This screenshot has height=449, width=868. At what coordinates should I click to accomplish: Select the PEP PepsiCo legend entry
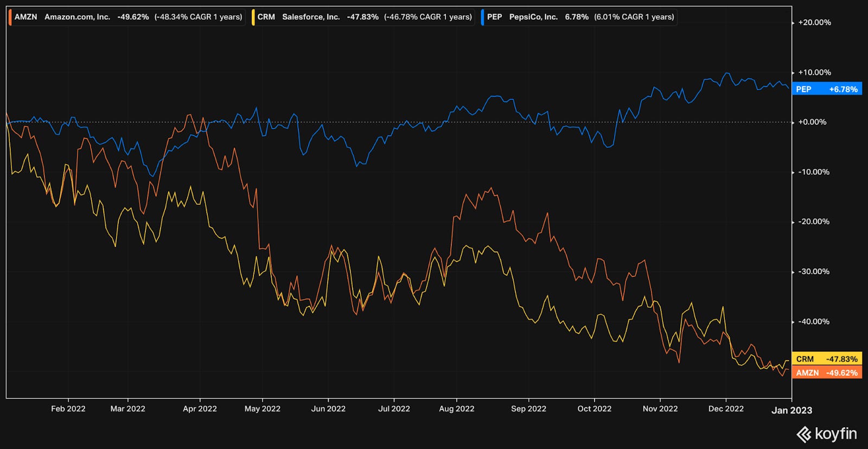click(x=578, y=17)
